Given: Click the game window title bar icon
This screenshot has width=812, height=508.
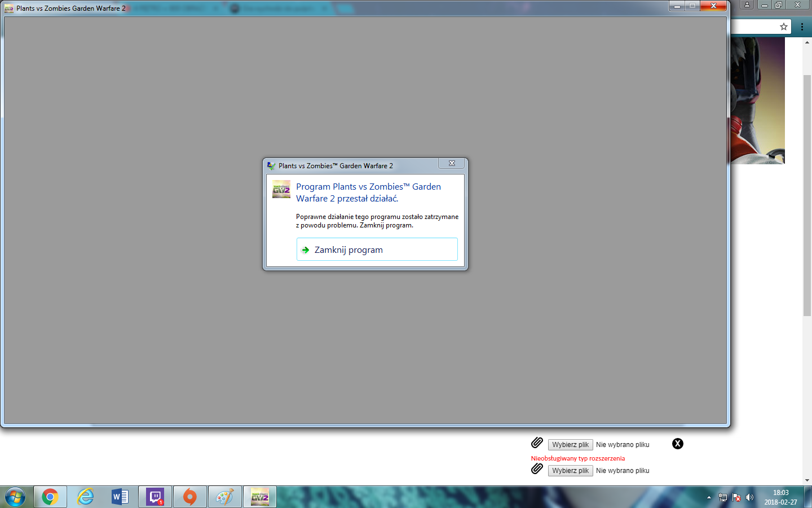Looking at the screenshot, I should [8, 8].
